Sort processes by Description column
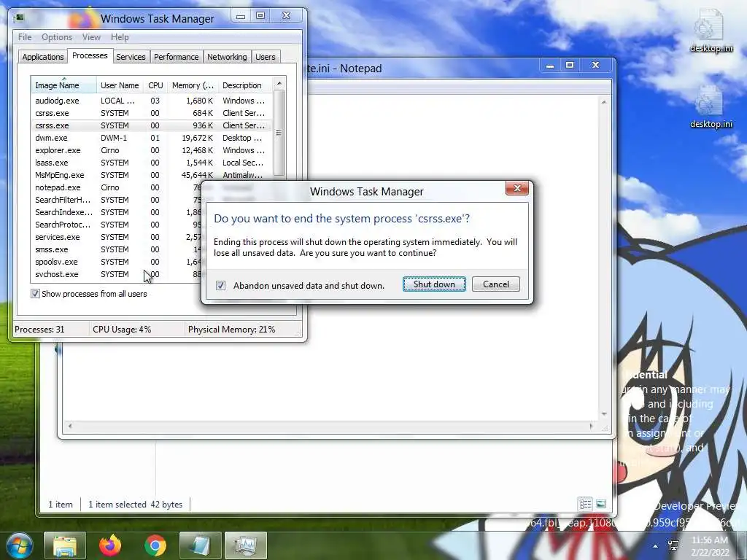This screenshot has height=560, width=747. click(245, 85)
